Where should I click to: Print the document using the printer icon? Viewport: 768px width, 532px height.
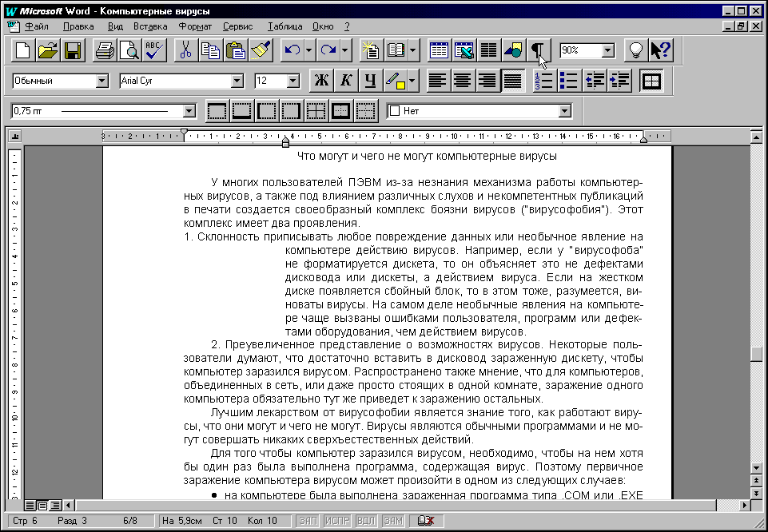(x=105, y=50)
